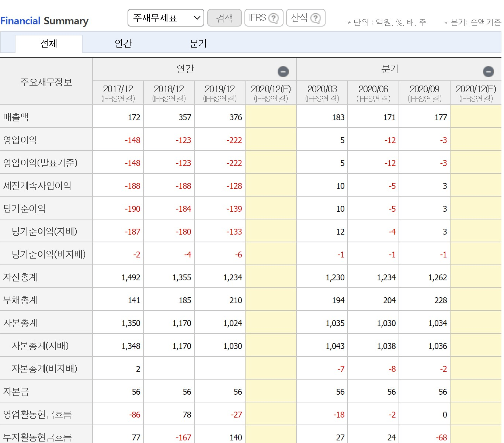
Task: Click the 2017/12 column header
Action: point(118,93)
